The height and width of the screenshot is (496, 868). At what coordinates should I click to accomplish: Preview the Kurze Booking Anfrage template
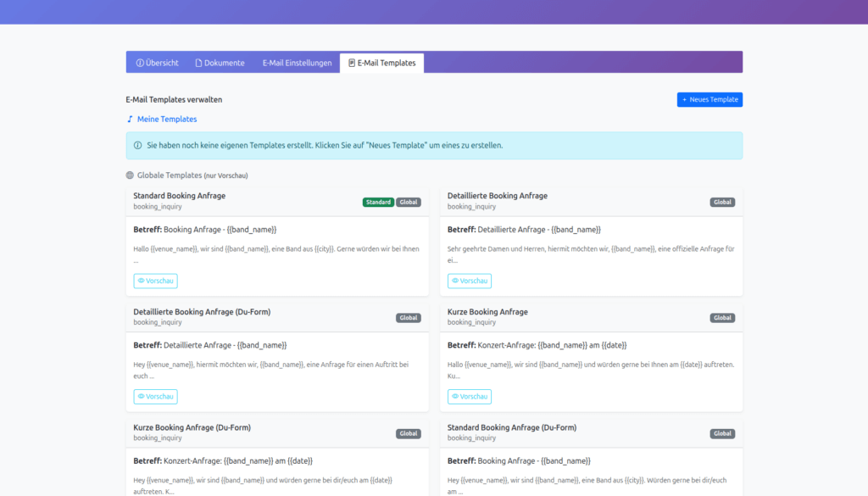[469, 397]
